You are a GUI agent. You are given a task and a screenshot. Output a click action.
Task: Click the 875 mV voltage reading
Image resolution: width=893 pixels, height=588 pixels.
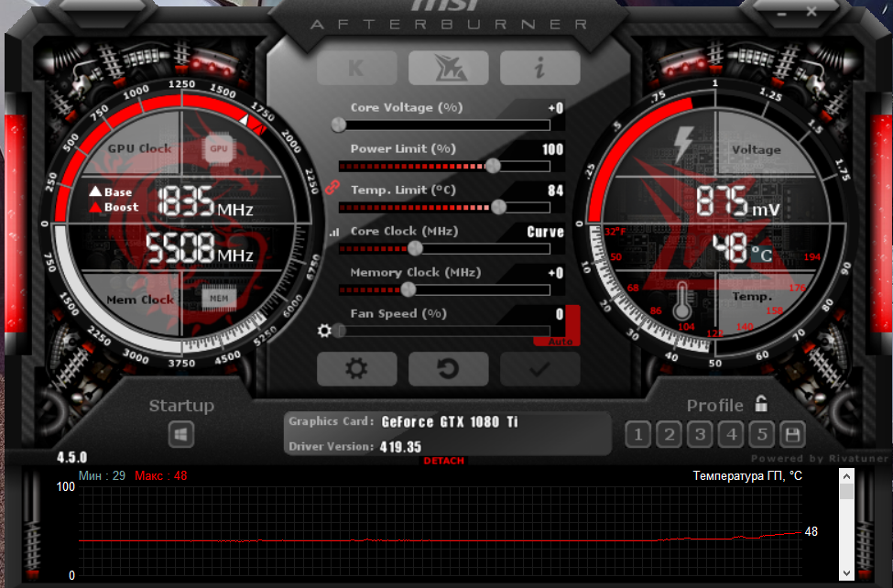pyautogui.click(x=738, y=201)
